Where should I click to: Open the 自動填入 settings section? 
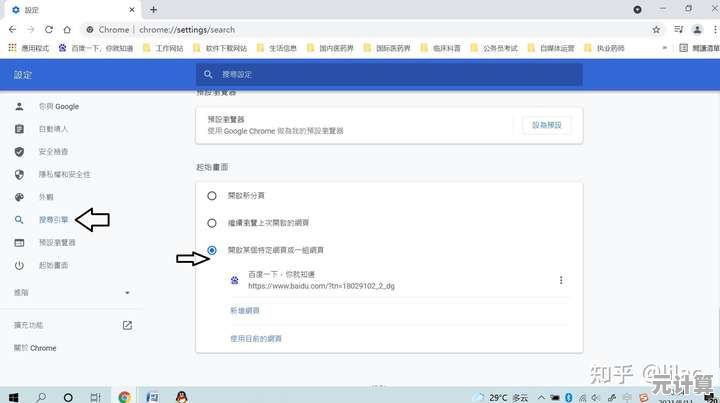point(53,129)
